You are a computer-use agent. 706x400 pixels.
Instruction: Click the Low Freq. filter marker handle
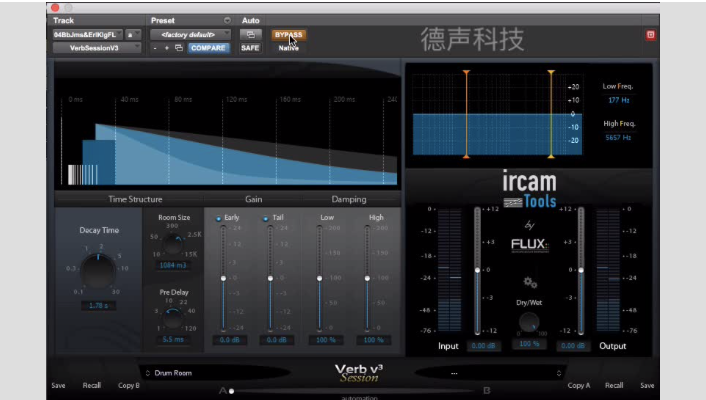click(466, 73)
